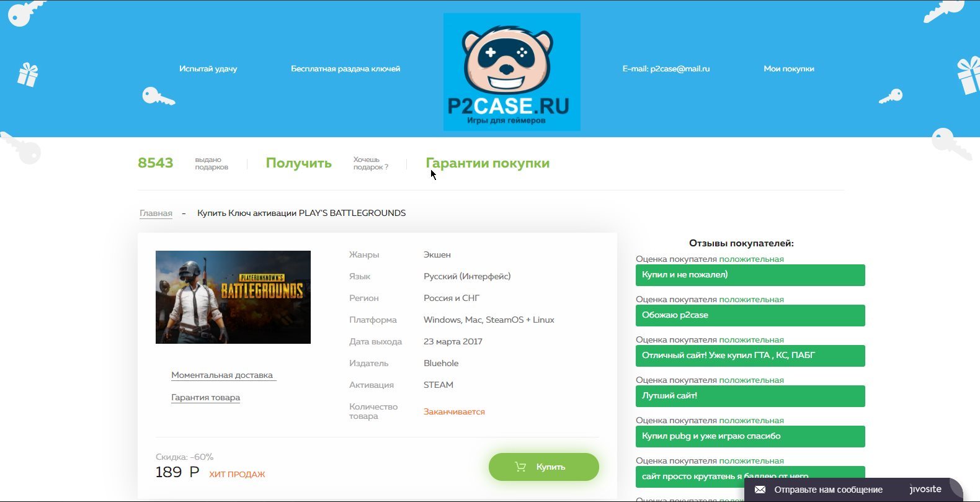Viewport: 980px width, 502px height.
Task: Click the Экшен genre value
Action: 437,255
